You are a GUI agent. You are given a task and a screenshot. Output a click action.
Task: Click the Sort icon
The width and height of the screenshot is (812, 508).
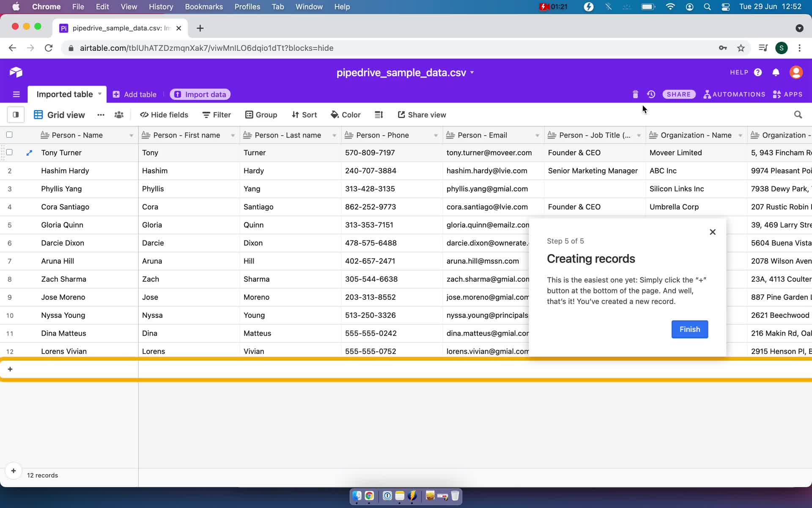pos(304,114)
